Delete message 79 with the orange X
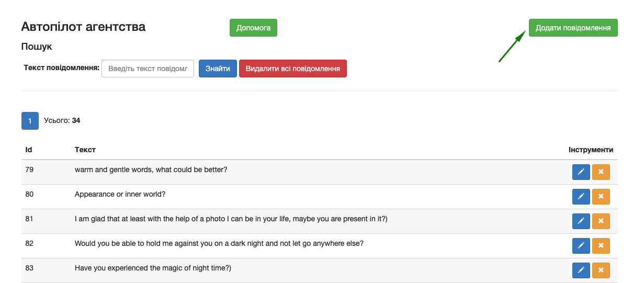 pos(601,172)
